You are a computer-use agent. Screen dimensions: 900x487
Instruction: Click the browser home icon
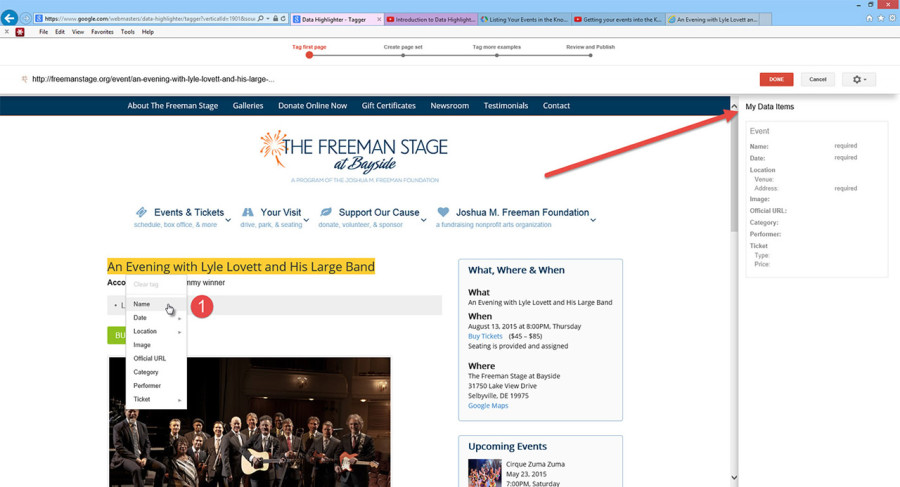click(x=869, y=18)
